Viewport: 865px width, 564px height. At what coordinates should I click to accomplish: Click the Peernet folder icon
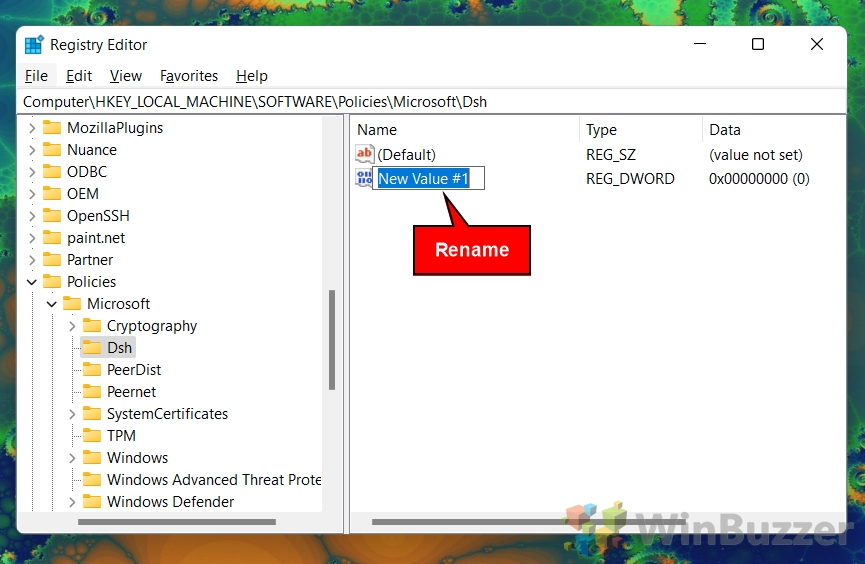(92, 392)
